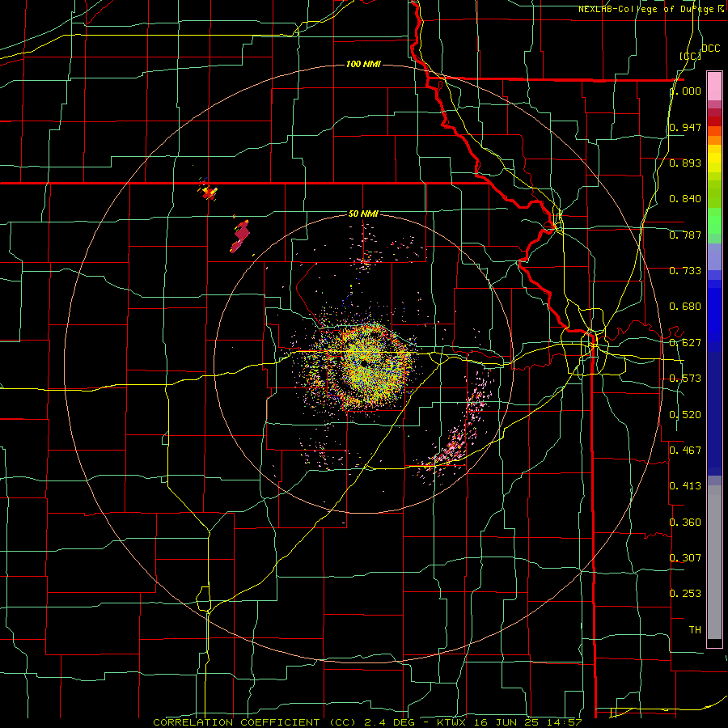Click the red band of the color bar

pos(714,121)
